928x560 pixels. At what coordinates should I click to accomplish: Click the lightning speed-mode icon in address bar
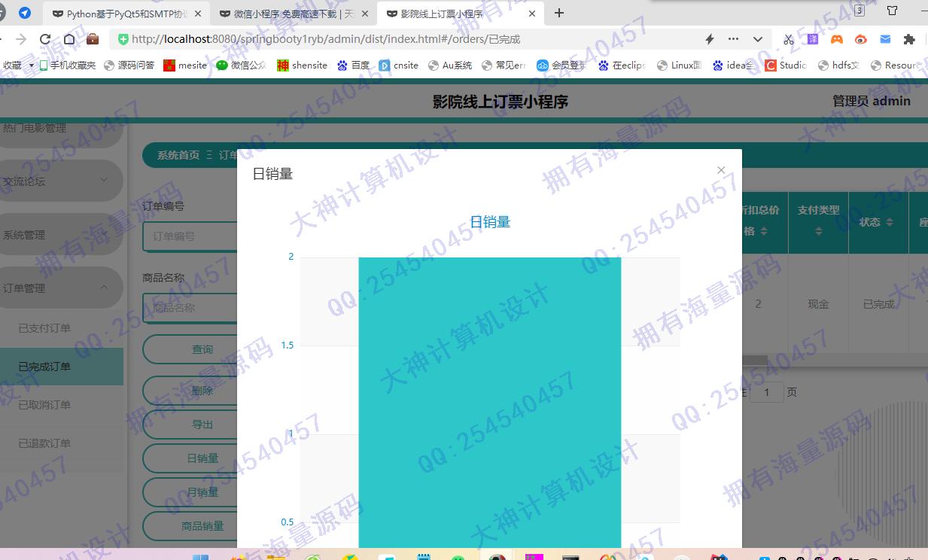(709, 39)
